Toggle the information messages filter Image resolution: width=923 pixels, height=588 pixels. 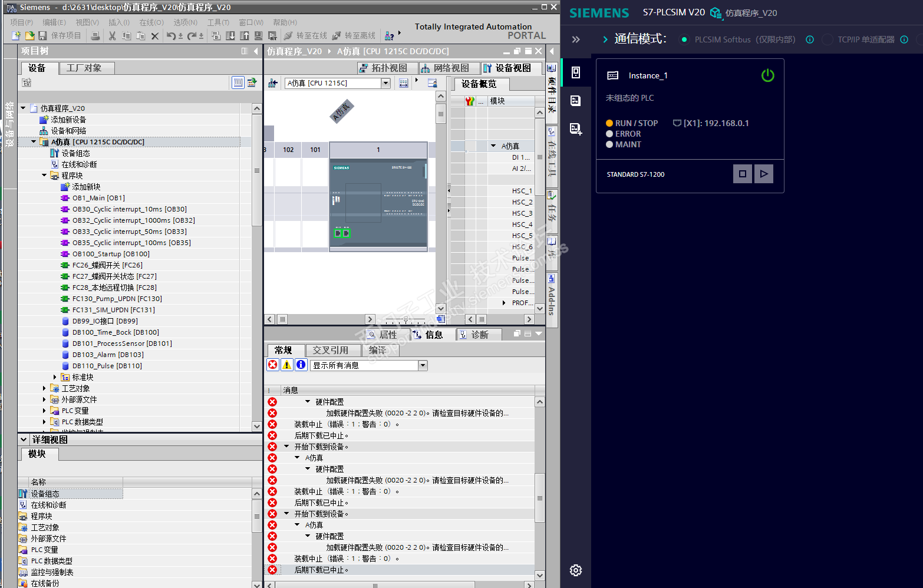301,365
